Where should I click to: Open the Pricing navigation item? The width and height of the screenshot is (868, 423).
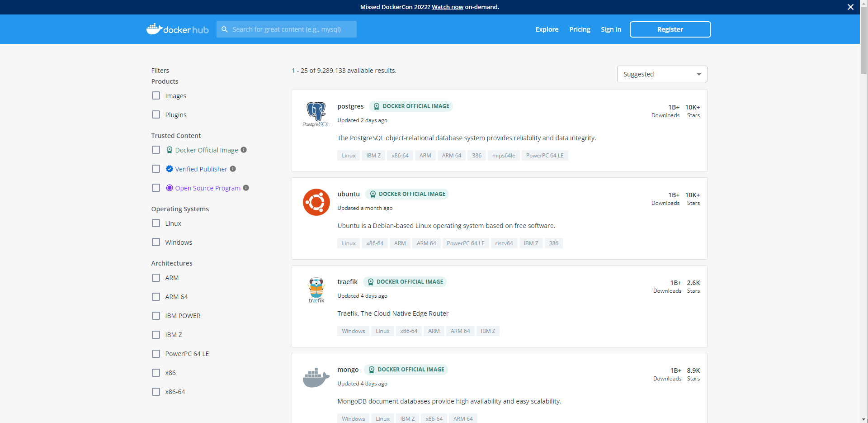click(x=580, y=29)
